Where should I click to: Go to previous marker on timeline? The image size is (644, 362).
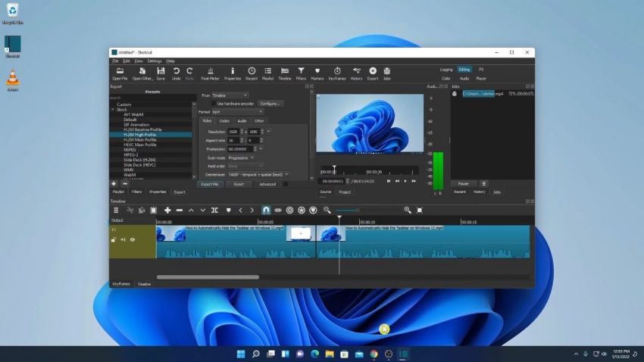(240, 210)
